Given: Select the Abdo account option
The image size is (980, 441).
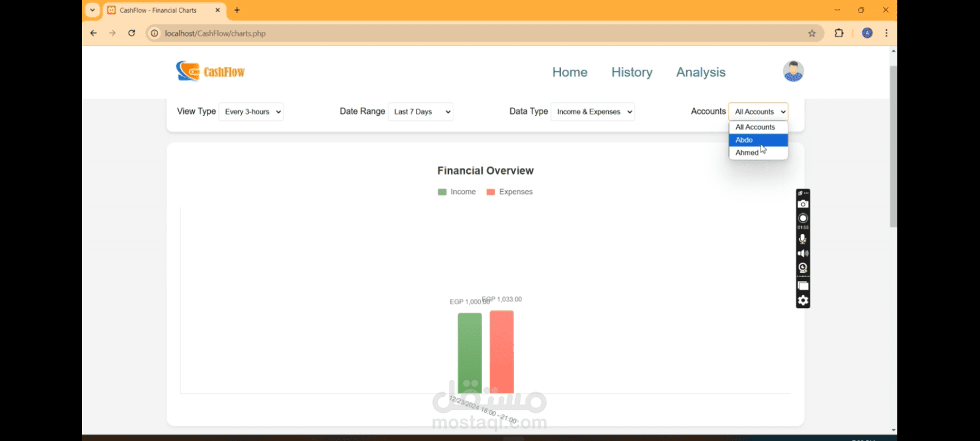Looking at the screenshot, I should tap(758, 140).
